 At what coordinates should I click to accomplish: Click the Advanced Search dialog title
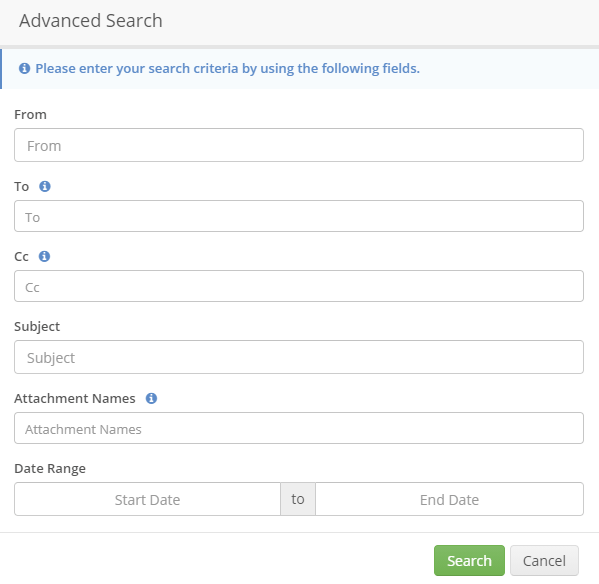91,21
